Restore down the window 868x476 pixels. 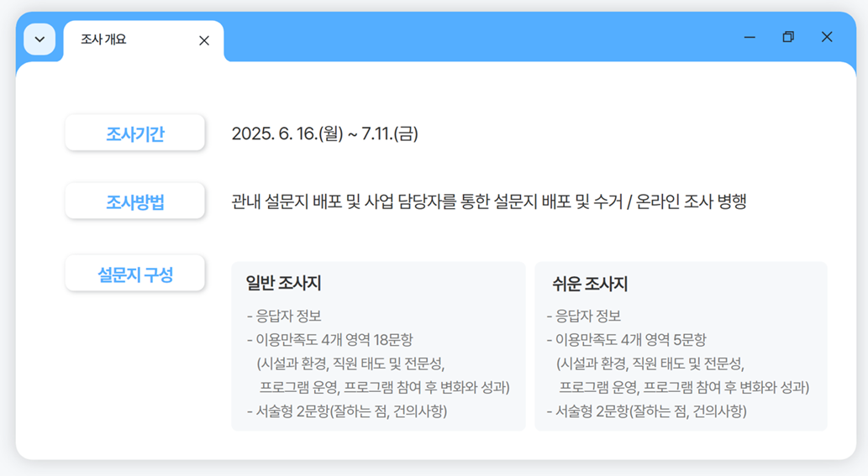(788, 37)
